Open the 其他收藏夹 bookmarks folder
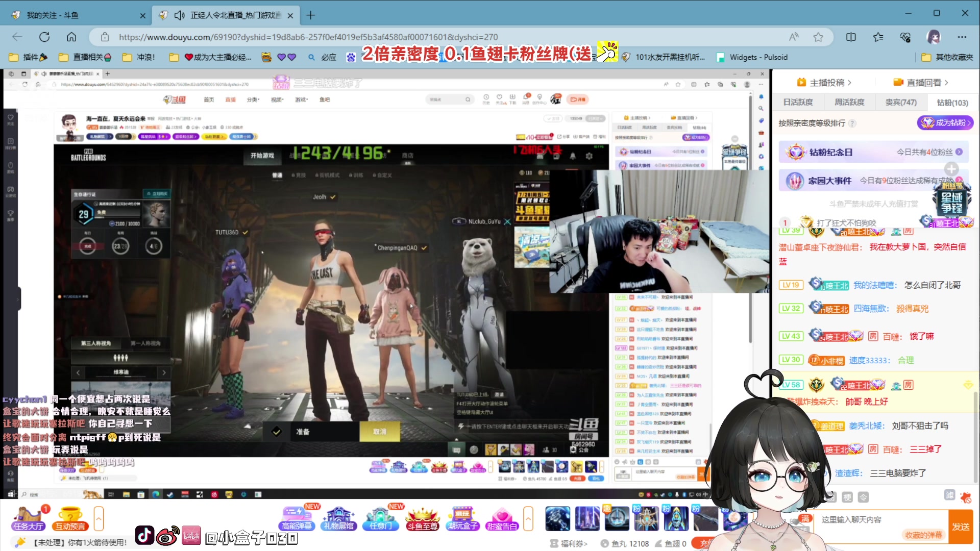Viewport: 980px width, 551px height. tap(947, 57)
